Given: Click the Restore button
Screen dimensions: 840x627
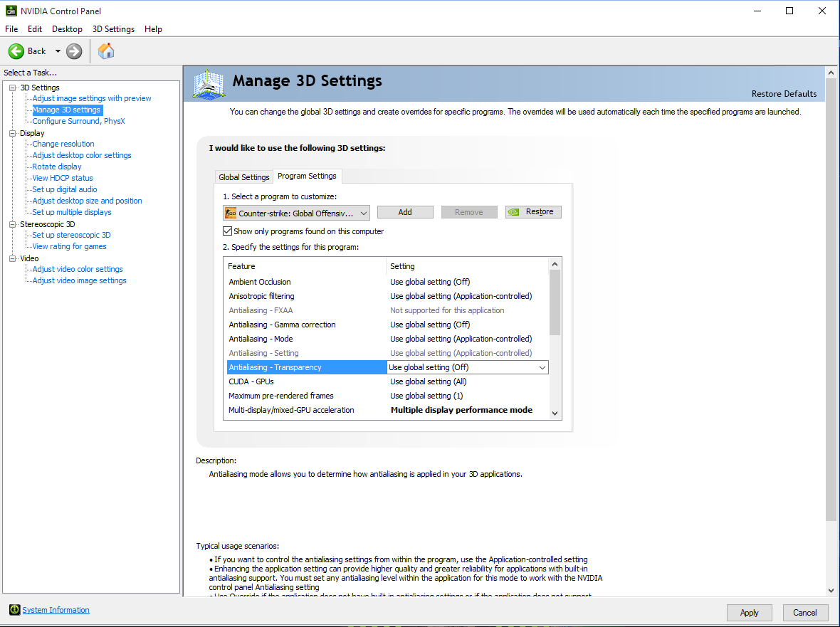Looking at the screenshot, I should 533,212.
